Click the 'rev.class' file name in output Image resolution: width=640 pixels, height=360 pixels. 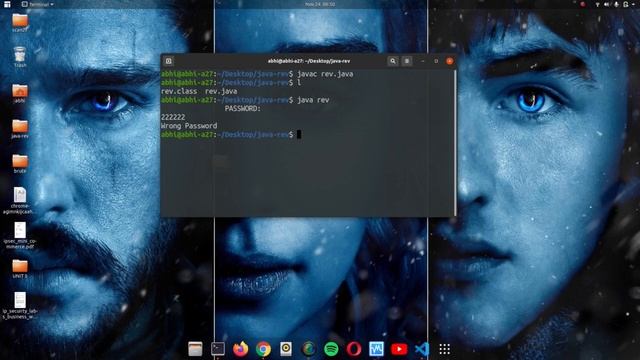179,91
